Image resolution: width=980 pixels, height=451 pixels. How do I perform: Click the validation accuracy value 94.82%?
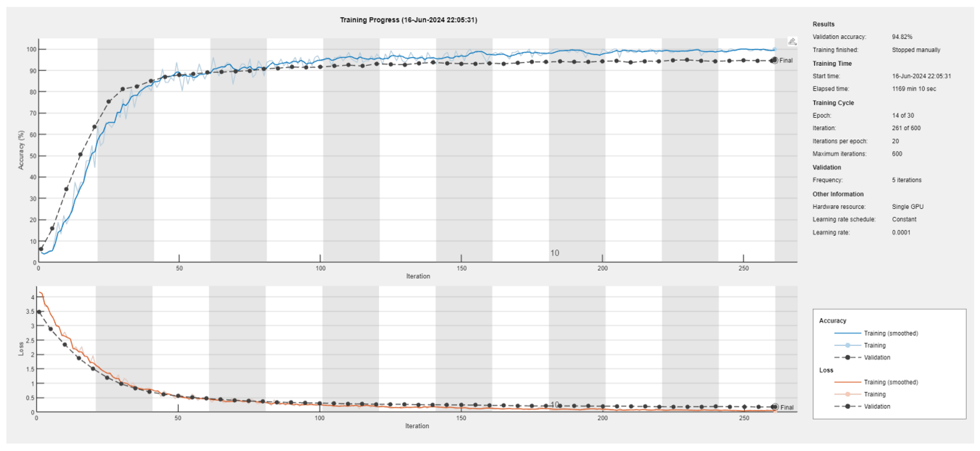point(902,37)
